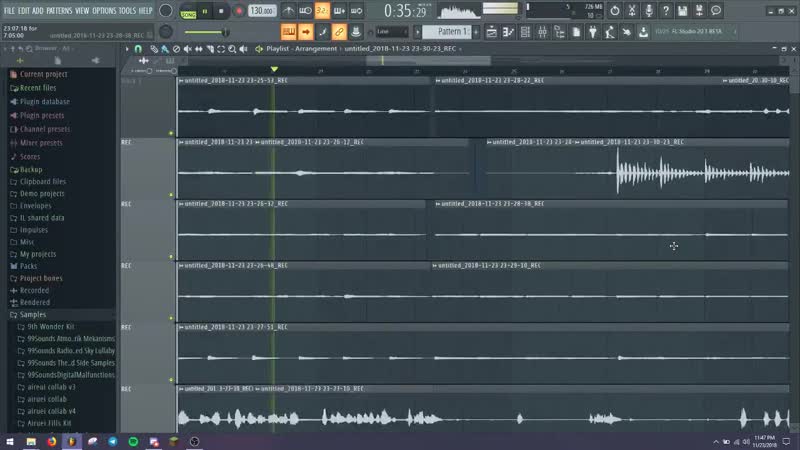Click the tempo 130 field
The height and width of the screenshot is (450, 800).
click(262, 11)
